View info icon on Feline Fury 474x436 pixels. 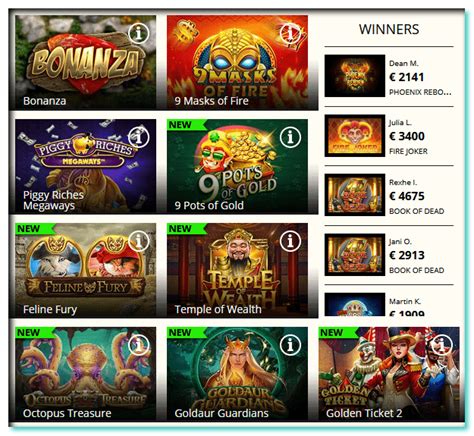[139, 241]
